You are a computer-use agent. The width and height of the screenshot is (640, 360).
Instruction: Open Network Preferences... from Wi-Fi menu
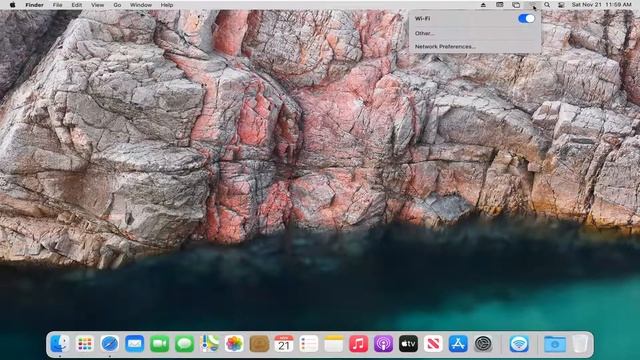pyautogui.click(x=445, y=47)
